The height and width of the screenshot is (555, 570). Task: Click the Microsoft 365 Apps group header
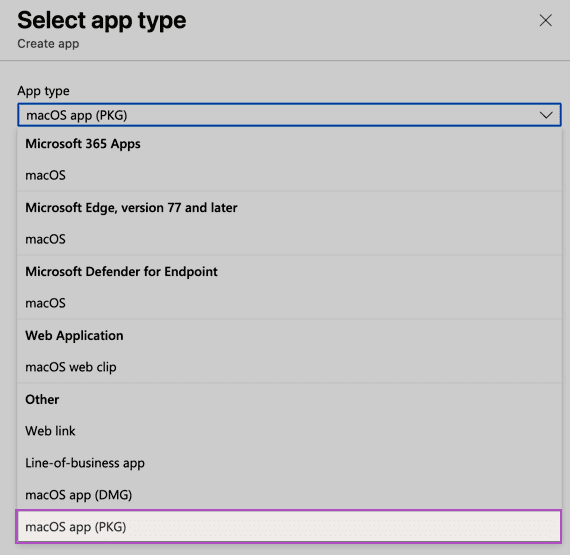coord(83,144)
